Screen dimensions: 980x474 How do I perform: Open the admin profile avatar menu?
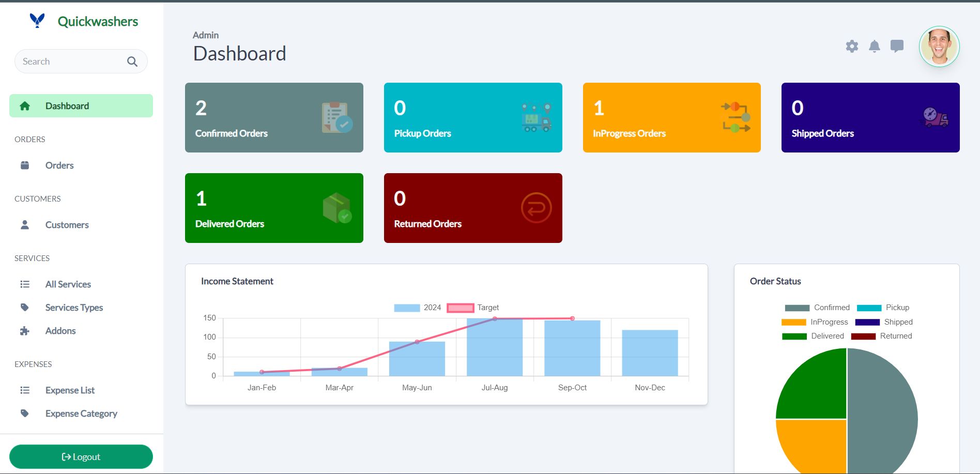point(939,47)
